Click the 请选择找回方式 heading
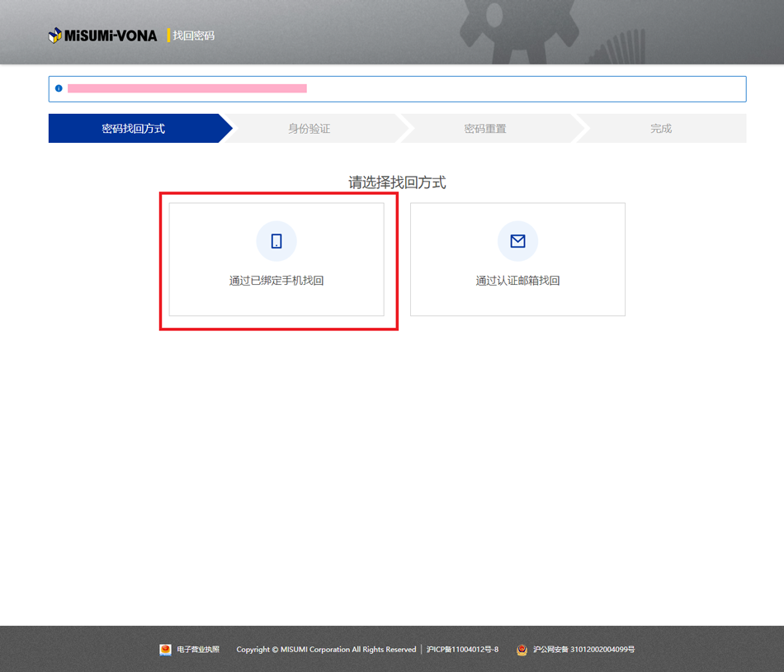The width and height of the screenshot is (784, 672). pos(397,182)
